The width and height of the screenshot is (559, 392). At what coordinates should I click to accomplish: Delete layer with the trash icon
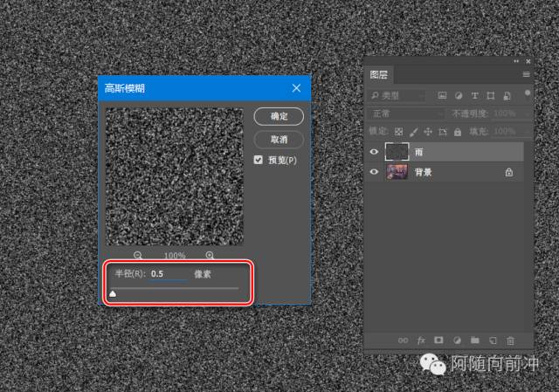[x=511, y=340]
